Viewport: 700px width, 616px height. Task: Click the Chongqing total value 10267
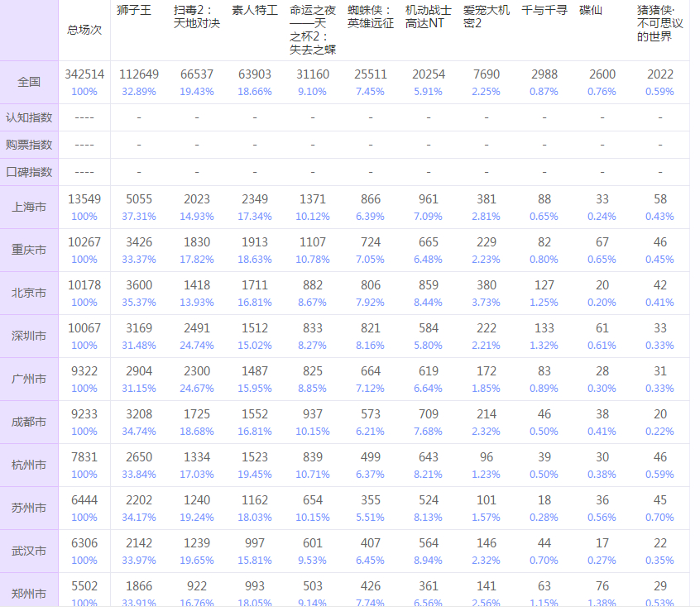[x=84, y=242]
